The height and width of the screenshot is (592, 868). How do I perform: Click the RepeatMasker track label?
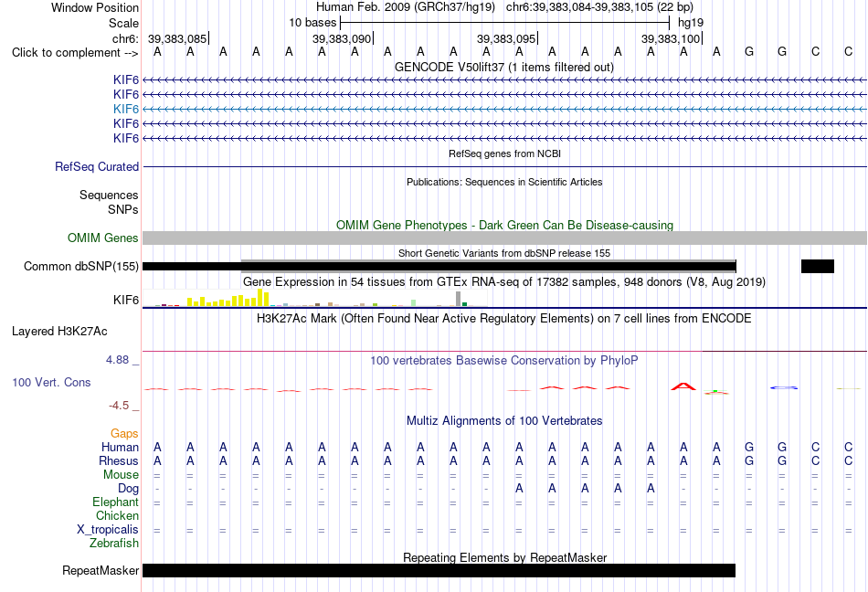pos(101,570)
